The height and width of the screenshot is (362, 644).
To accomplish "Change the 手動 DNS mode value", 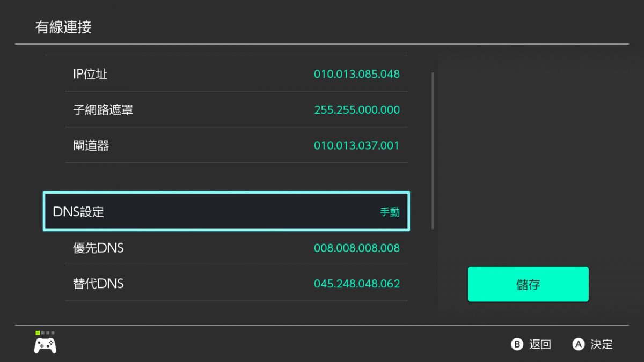I will point(390,212).
